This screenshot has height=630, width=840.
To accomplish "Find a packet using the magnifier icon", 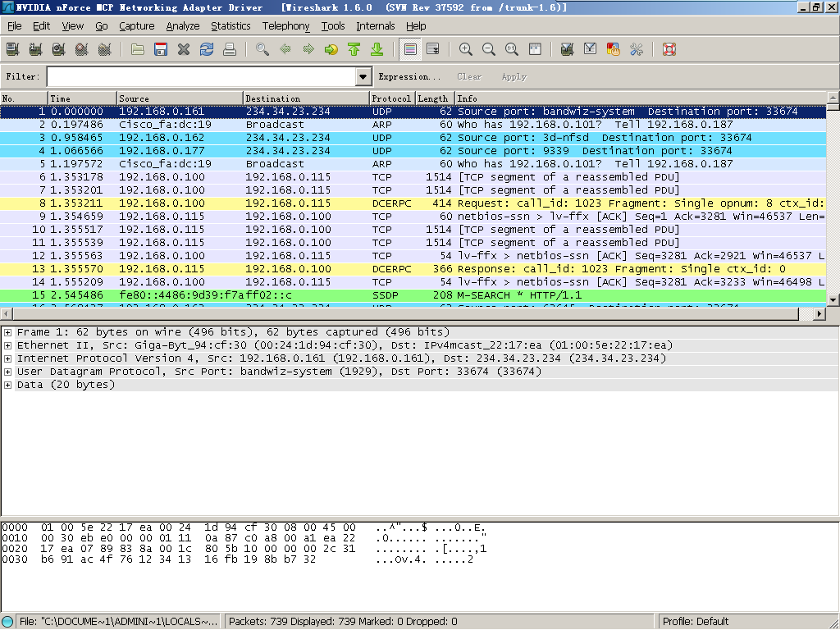I will (x=262, y=50).
